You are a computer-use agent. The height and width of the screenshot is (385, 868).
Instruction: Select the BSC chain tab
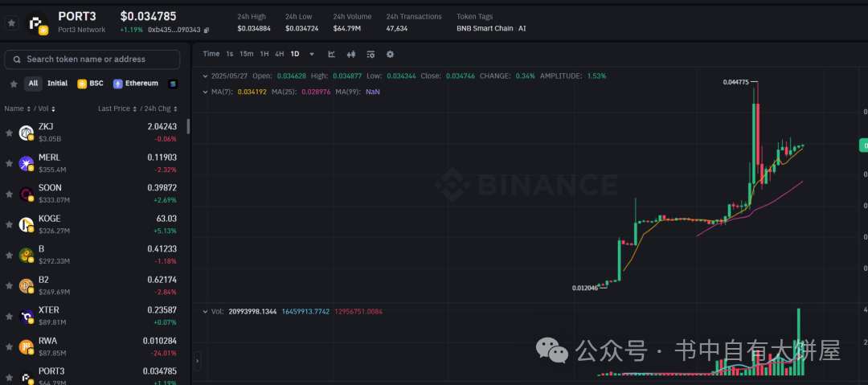click(90, 84)
